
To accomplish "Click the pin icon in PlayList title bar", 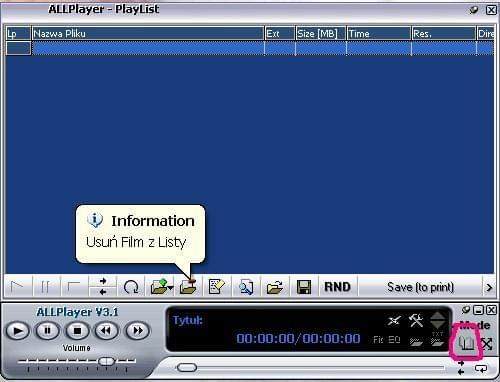I will pos(474,10).
